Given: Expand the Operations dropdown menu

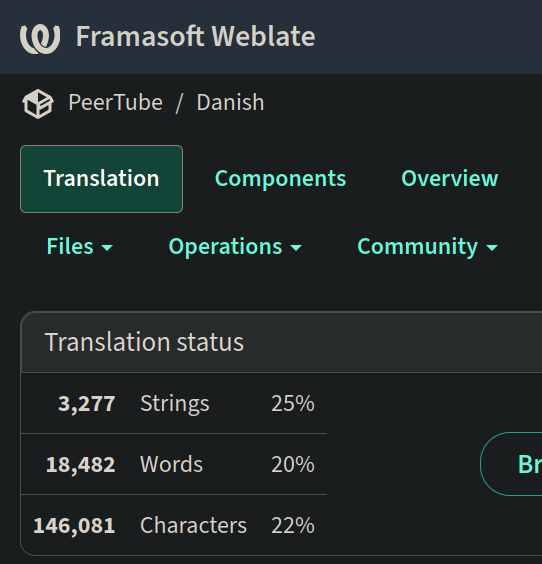Looking at the screenshot, I should [235, 247].
